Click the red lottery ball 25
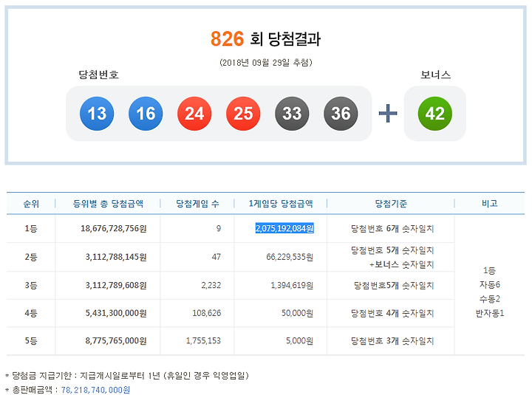This screenshot has width=532, height=395. [243, 114]
